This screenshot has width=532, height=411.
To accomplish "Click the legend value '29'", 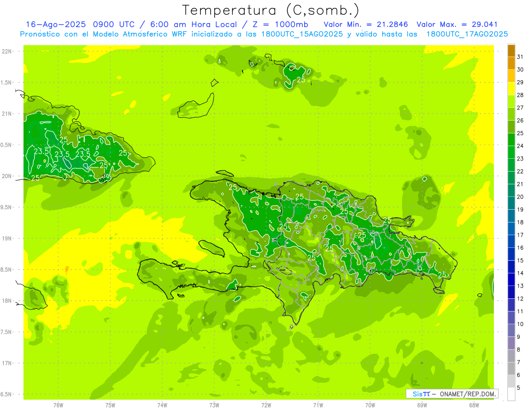I will tap(520, 82).
